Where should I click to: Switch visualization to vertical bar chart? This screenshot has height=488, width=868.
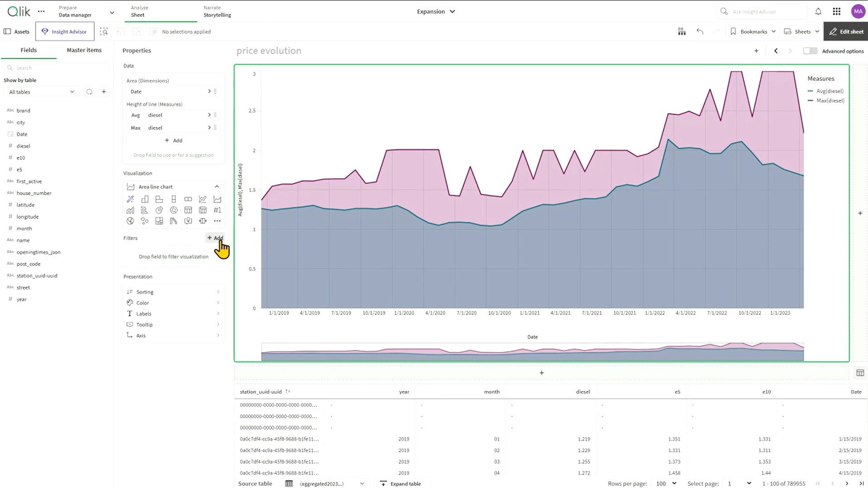click(x=145, y=199)
